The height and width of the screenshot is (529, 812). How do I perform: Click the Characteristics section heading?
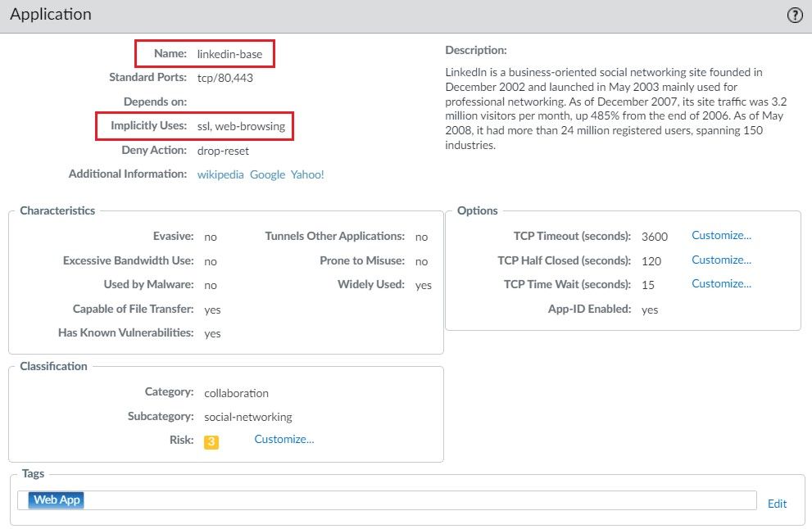(x=57, y=210)
